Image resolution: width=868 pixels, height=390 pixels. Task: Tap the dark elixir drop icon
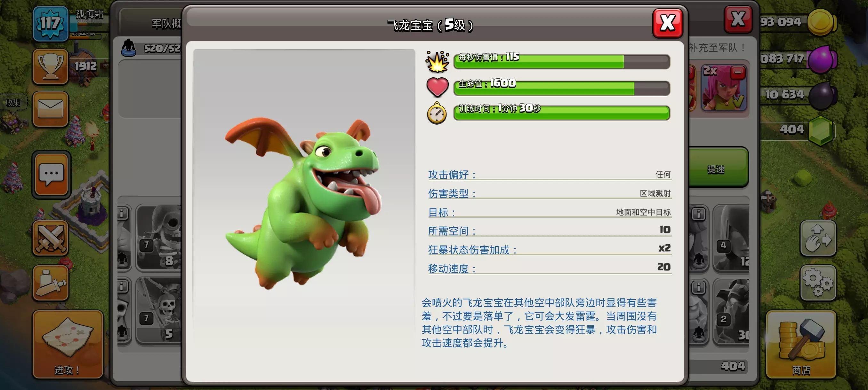(822, 96)
